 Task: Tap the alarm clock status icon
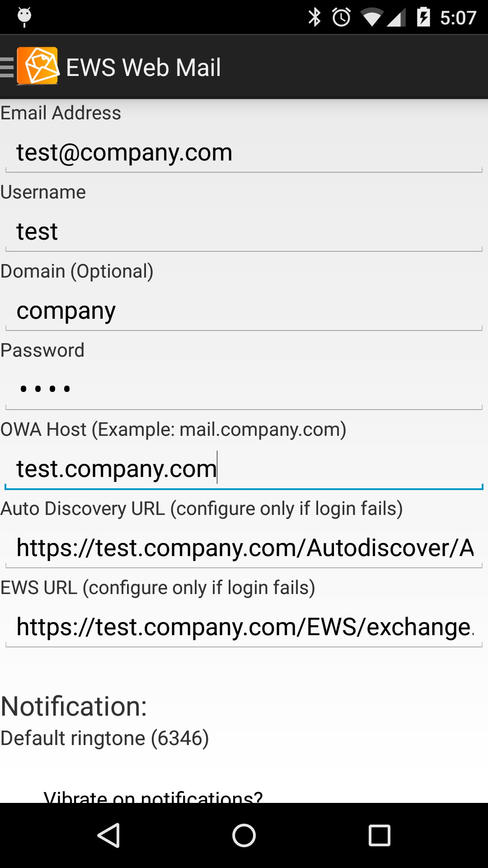pos(341,18)
